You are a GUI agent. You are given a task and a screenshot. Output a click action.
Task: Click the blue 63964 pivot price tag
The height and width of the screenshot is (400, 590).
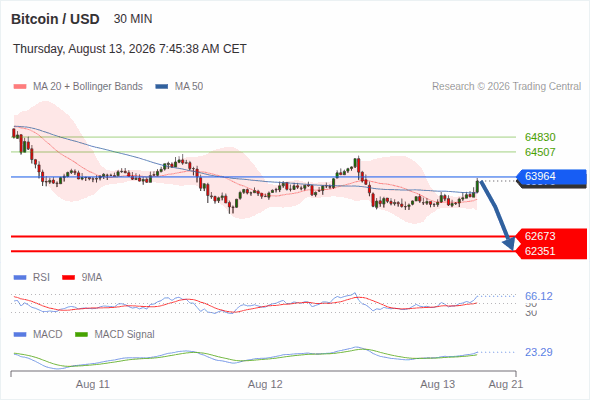[551, 176]
